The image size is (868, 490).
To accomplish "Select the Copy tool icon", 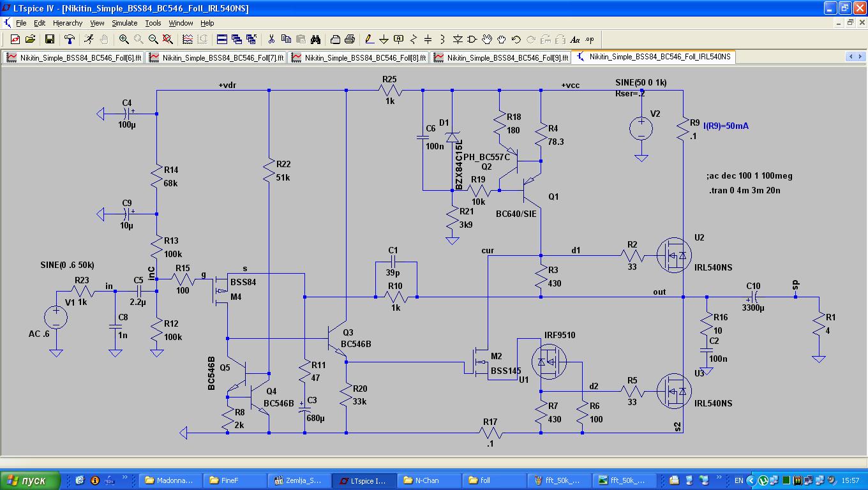I will tap(286, 40).
